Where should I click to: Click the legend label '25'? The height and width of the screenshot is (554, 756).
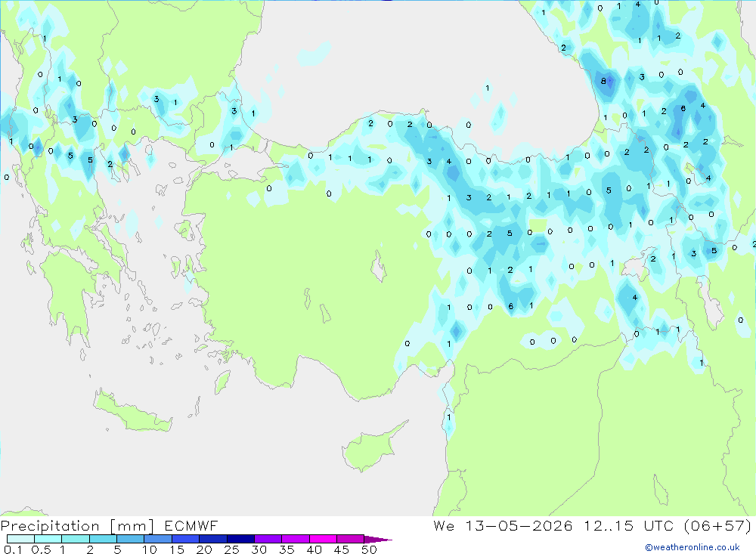pos(231,549)
